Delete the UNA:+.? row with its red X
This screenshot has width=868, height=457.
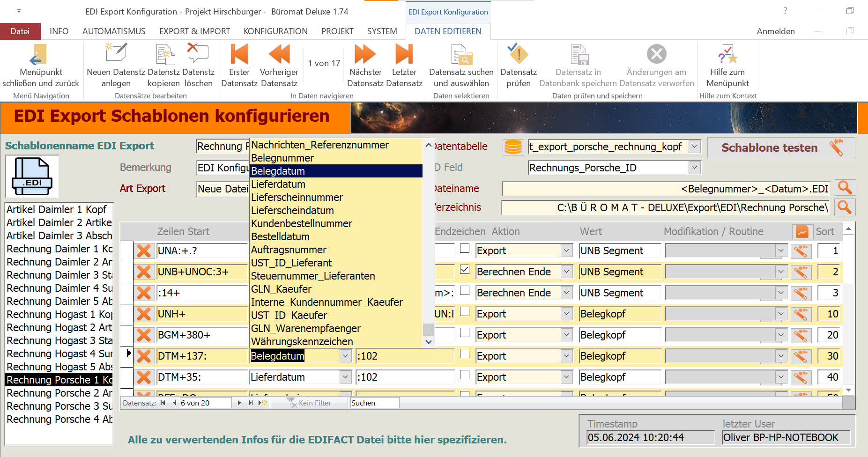click(144, 251)
